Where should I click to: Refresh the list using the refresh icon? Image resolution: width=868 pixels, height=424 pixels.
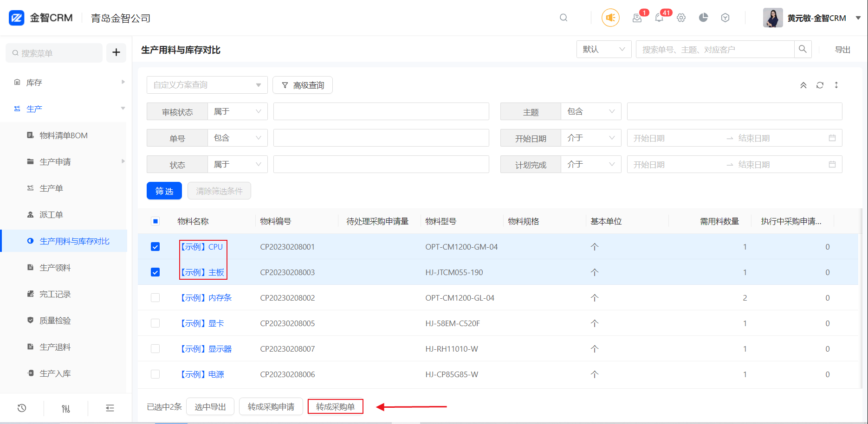820,85
